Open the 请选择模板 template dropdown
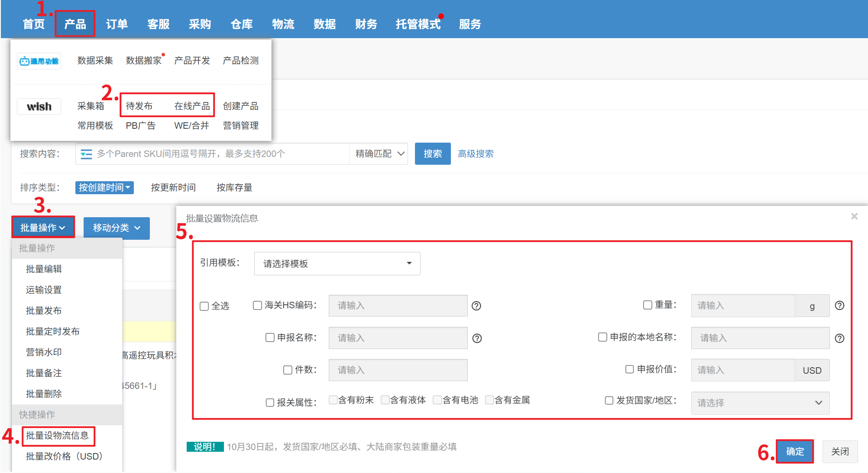This screenshot has height=473, width=868. [x=337, y=264]
